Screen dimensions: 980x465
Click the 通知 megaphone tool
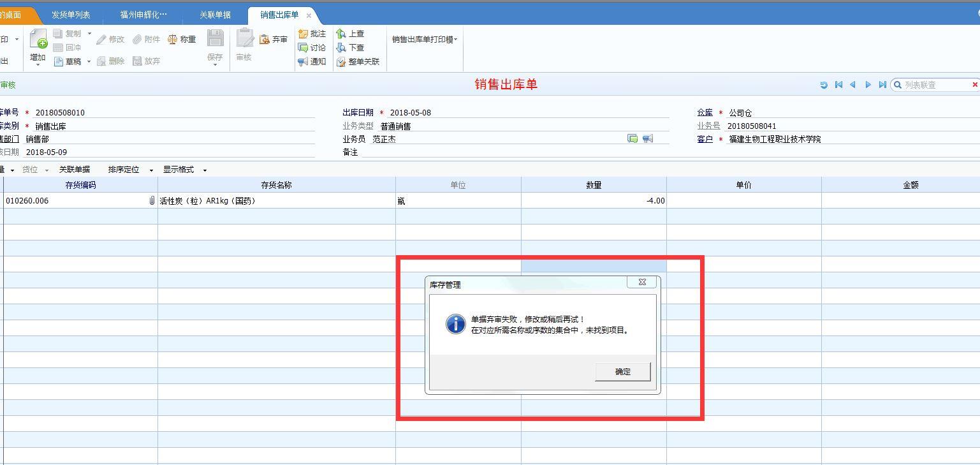pyautogui.click(x=312, y=61)
